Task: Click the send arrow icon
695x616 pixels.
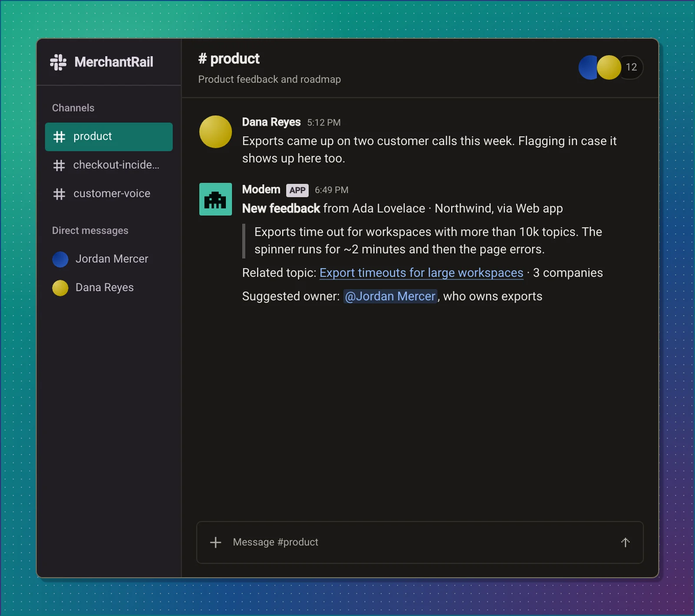Action: tap(625, 542)
